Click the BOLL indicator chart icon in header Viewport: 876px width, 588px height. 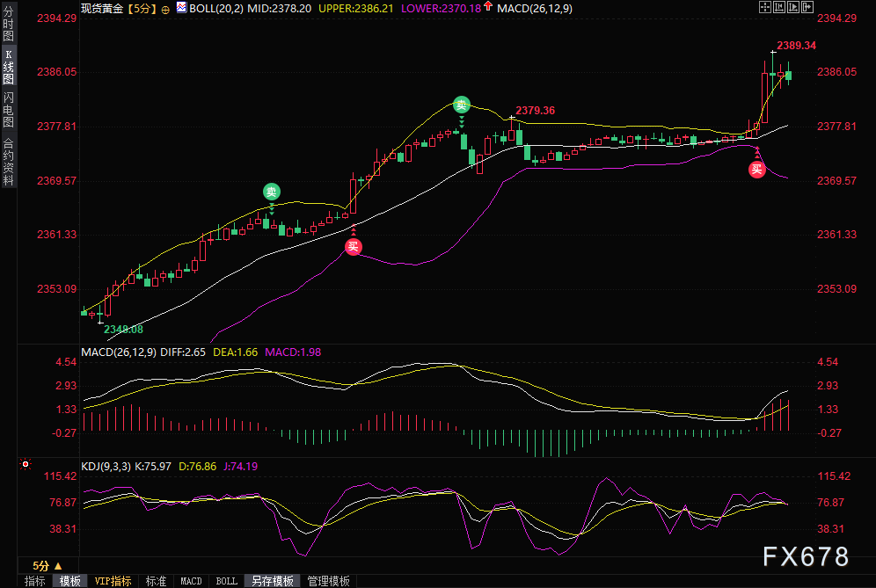point(181,7)
